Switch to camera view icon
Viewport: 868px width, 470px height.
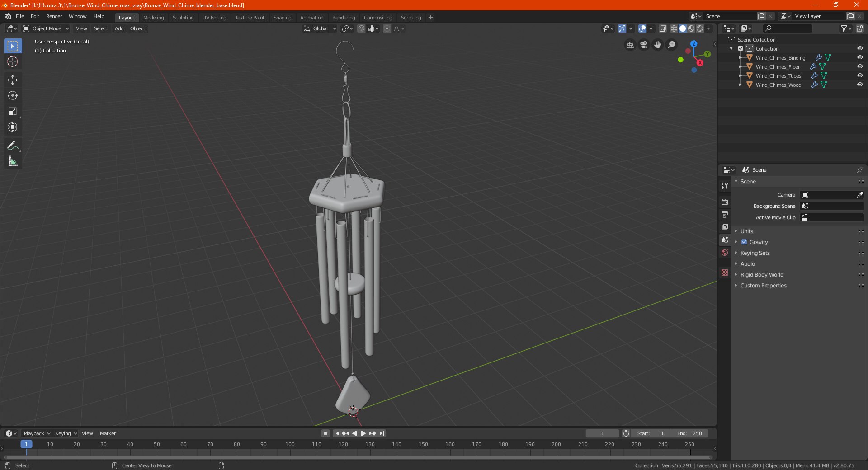click(x=644, y=45)
